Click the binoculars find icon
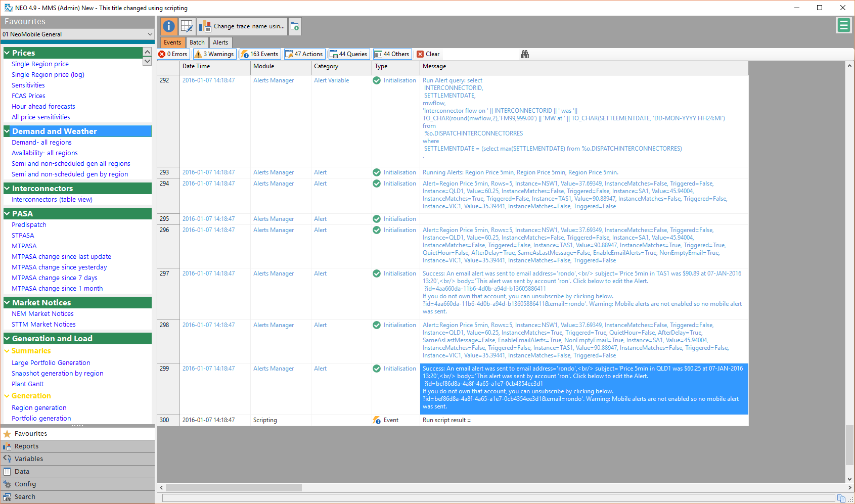This screenshot has height=504, width=855. pos(525,54)
